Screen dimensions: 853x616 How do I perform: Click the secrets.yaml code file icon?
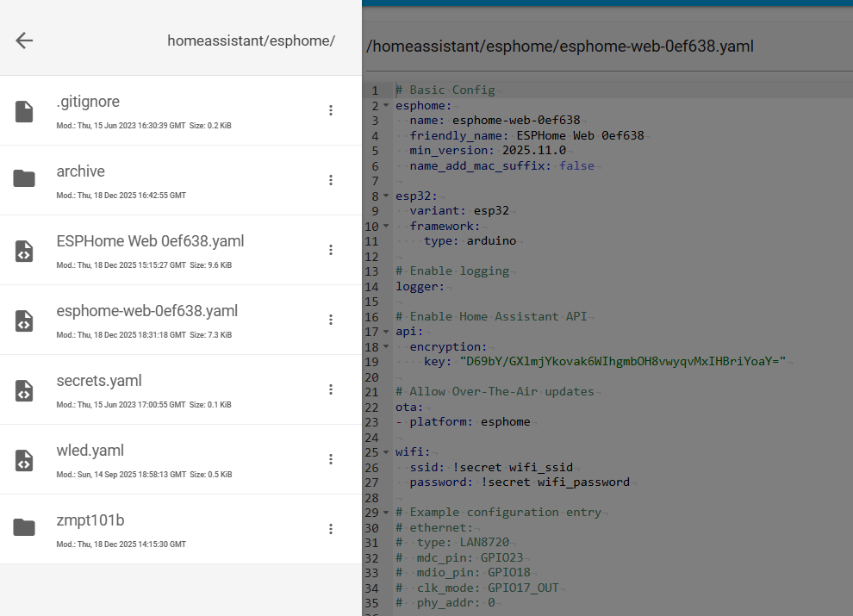click(x=24, y=389)
